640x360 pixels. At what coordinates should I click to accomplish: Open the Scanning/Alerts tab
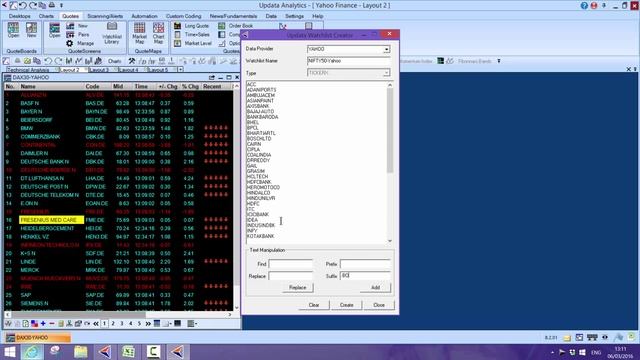coord(105,16)
